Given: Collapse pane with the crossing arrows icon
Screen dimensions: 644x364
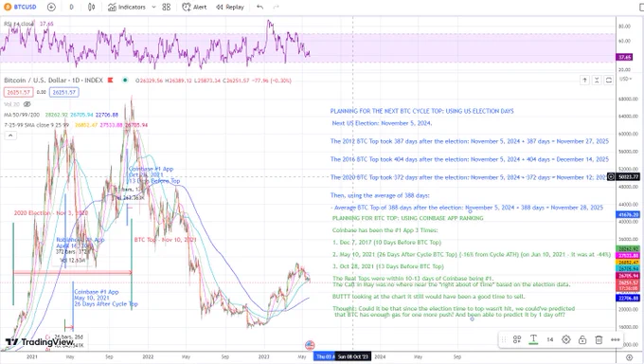Looking at the screenshot, I should click(x=597, y=80).
